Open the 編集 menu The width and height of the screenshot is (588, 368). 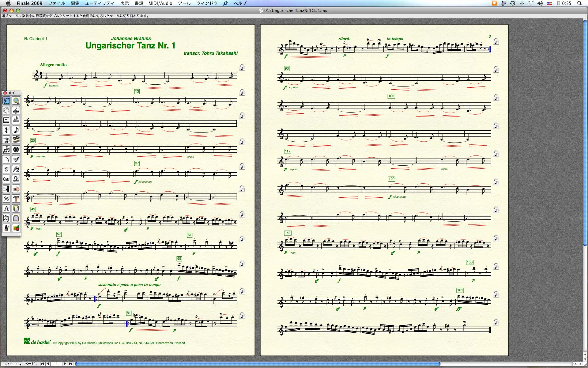tap(75, 3)
